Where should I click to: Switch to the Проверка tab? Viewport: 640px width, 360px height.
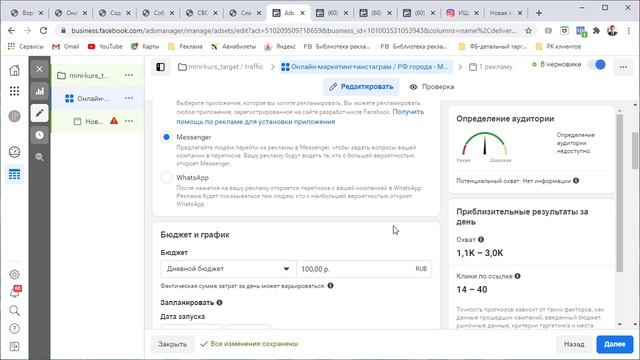click(x=432, y=87)
